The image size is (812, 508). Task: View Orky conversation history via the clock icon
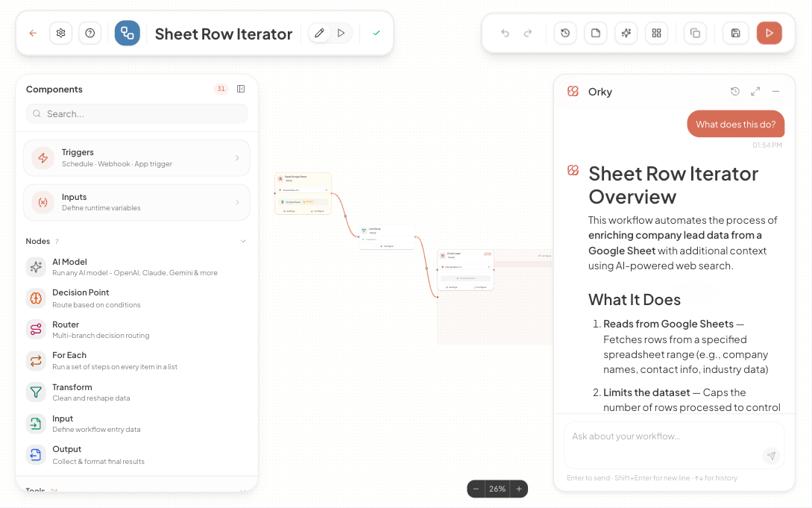click(735, 91)
